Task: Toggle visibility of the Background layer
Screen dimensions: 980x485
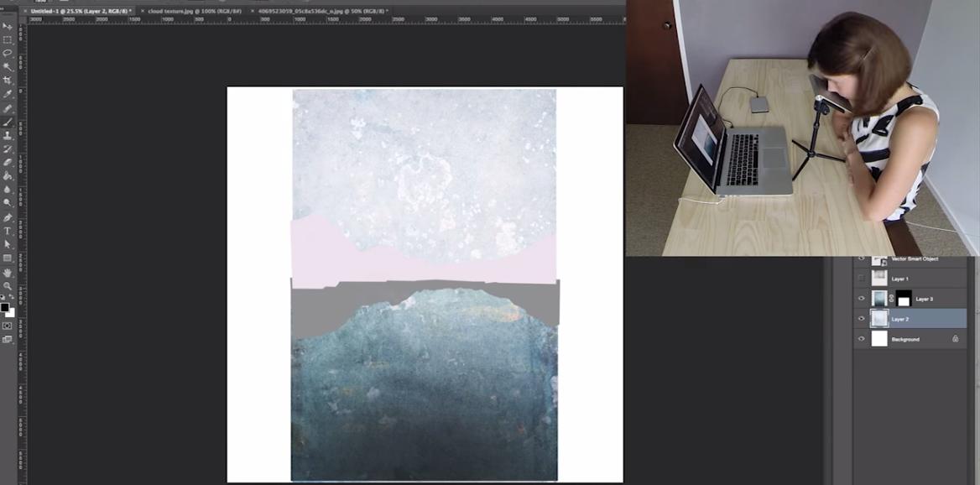Action: pos(861,339)
